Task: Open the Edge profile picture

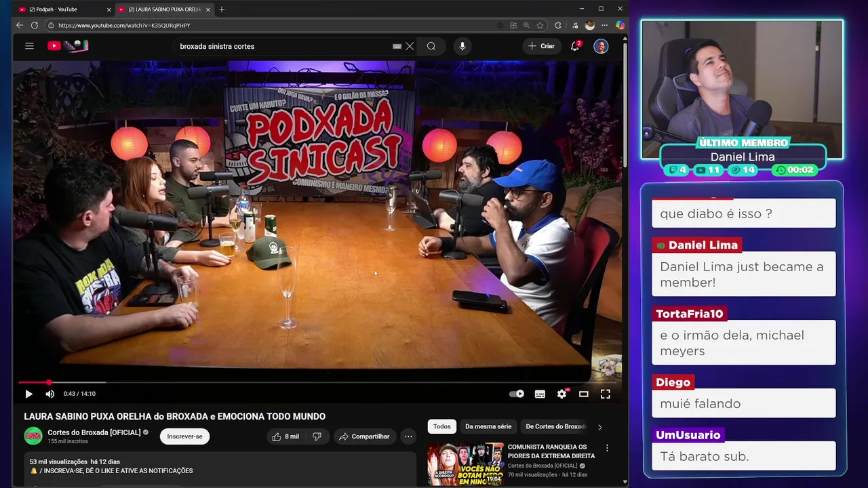Action: [589, 25]
